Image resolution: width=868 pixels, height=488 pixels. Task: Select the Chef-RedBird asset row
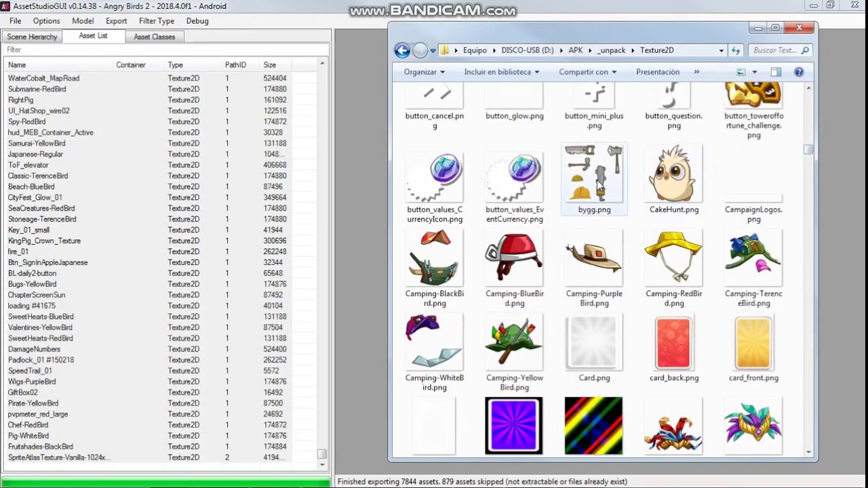160,425
